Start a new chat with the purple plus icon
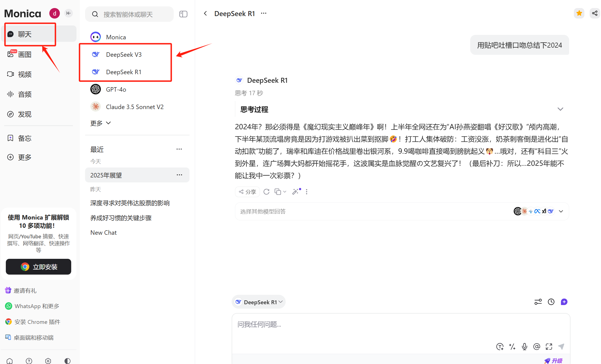The image size is (601, 364). point(564,302)
